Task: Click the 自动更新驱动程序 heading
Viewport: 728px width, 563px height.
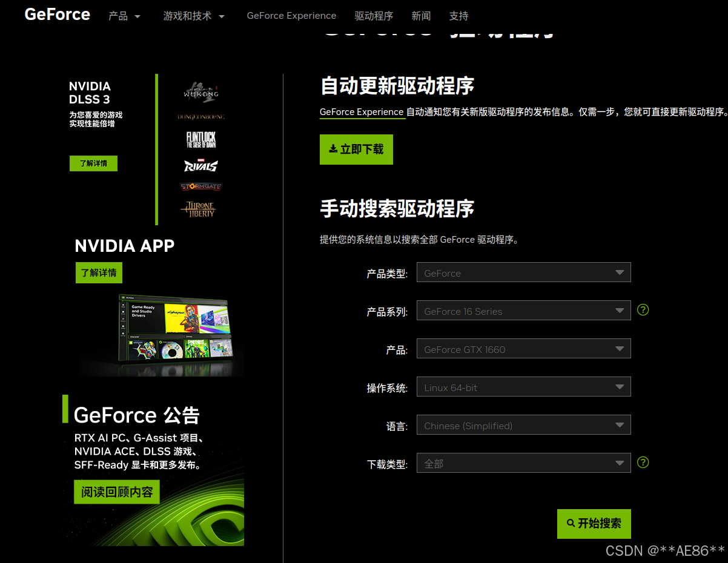Action: (397, 86)
